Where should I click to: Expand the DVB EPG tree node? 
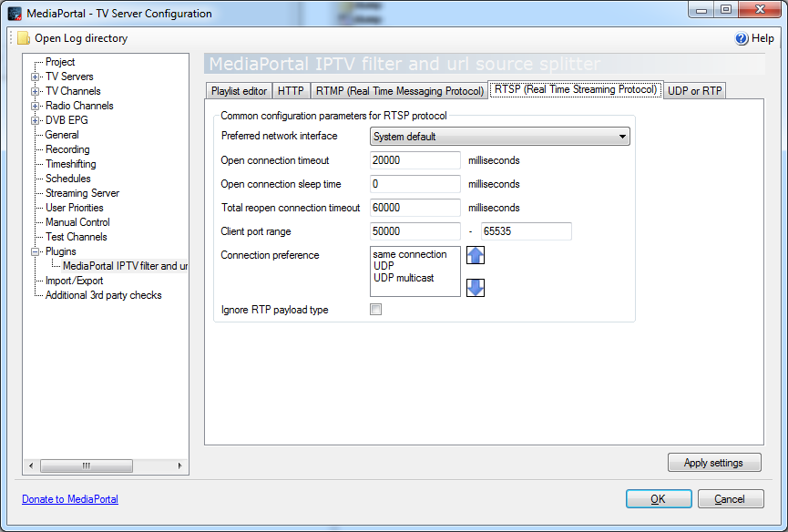coord(36,120)
